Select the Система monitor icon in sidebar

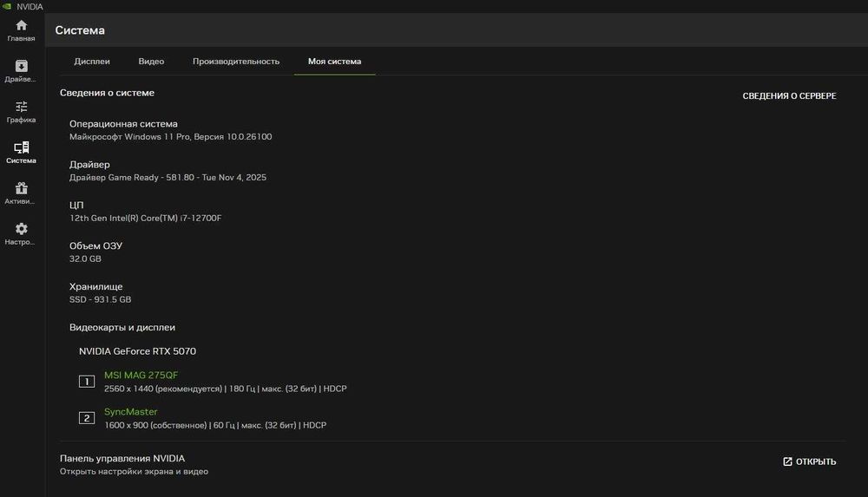[x=21, y=147]
